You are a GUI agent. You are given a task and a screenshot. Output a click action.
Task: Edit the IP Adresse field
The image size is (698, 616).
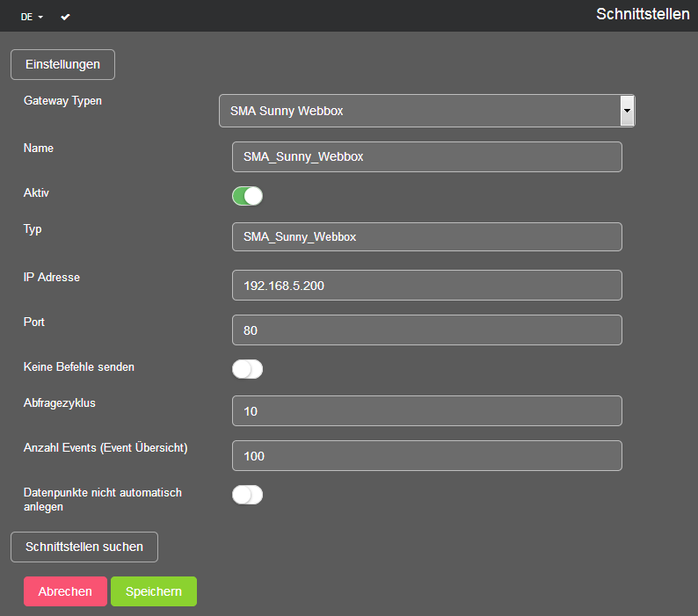[x=427, y=286]
